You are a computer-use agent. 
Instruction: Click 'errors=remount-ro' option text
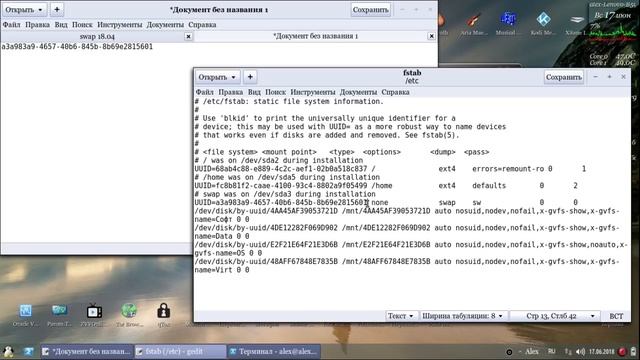[x=508, y=169]
